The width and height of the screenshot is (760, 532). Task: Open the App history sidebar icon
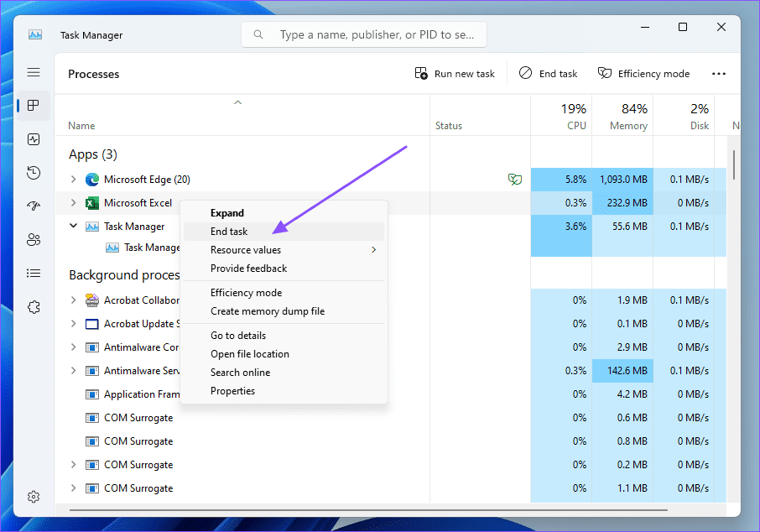click(34, 173)
